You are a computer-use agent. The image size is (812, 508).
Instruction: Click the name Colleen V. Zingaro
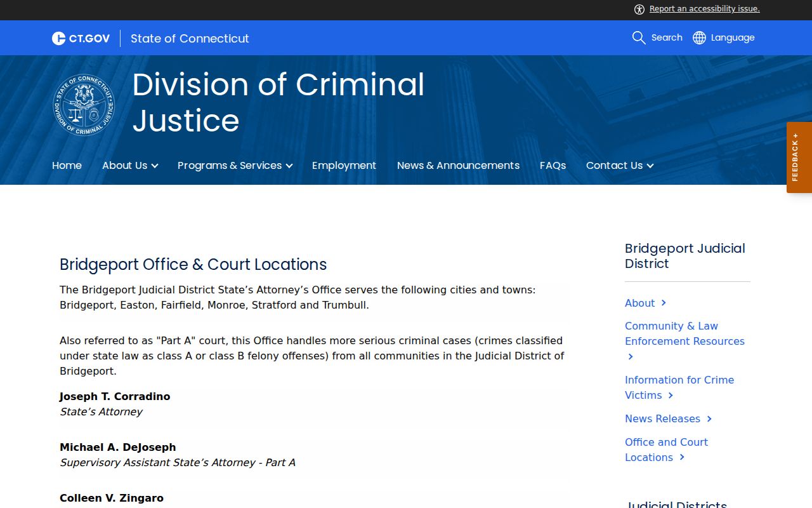[112, 498]
